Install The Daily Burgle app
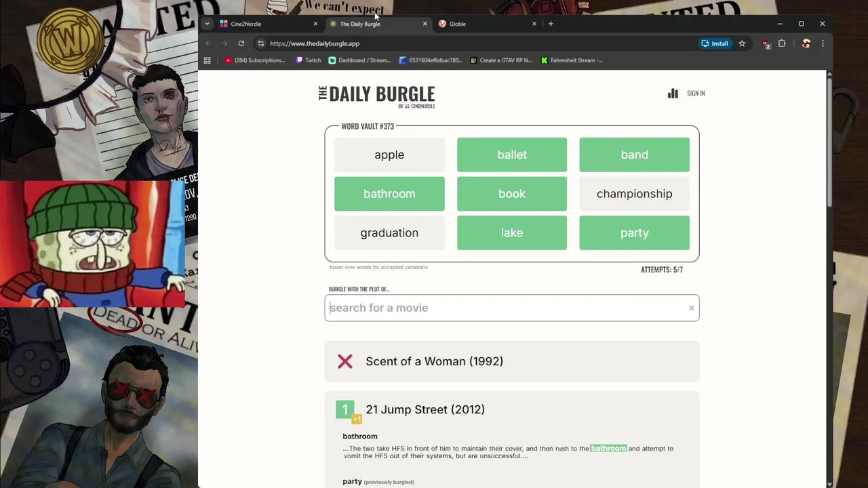 click(715, 43)
